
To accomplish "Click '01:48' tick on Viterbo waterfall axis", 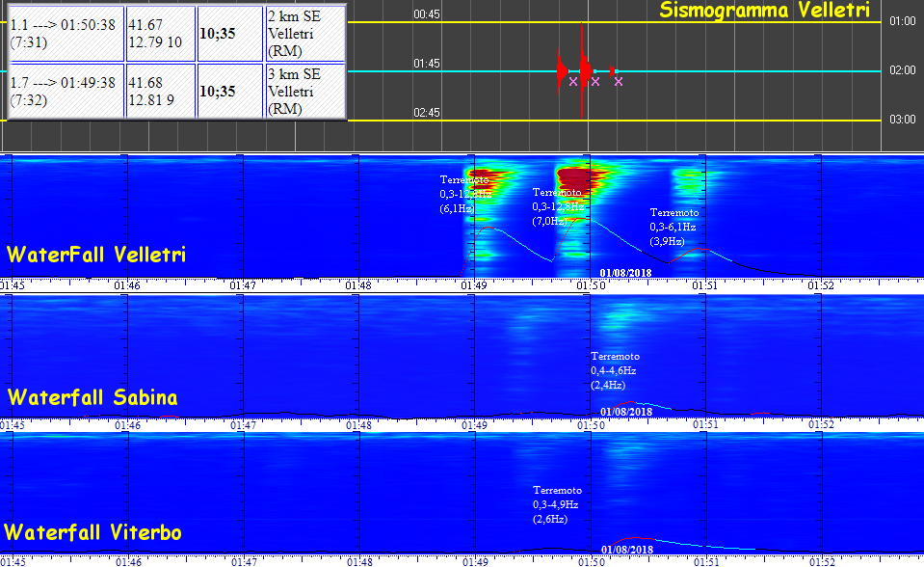I will [359, 562].
